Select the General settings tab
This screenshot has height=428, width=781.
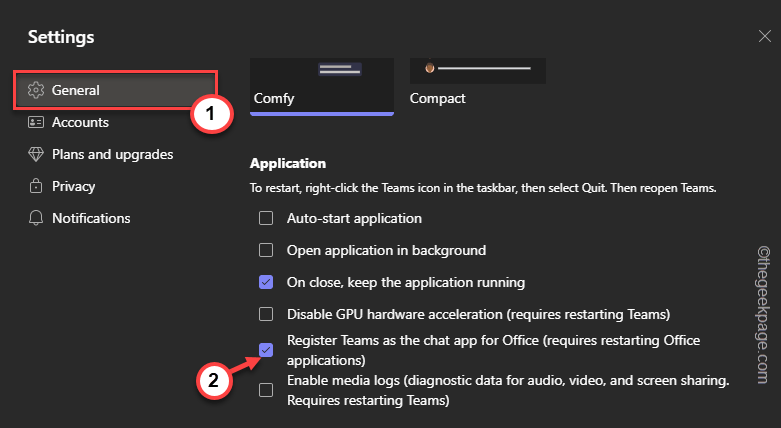tap(76, 90)
